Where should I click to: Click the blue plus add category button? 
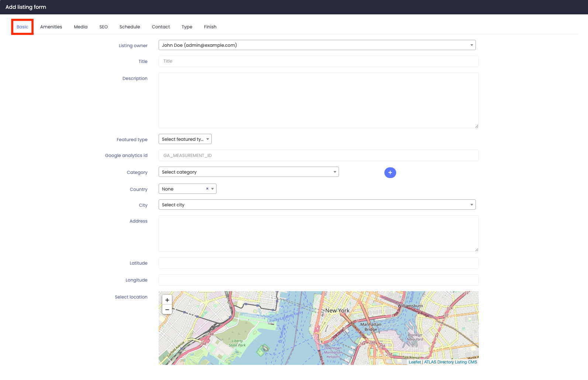[x=390, y=172]
